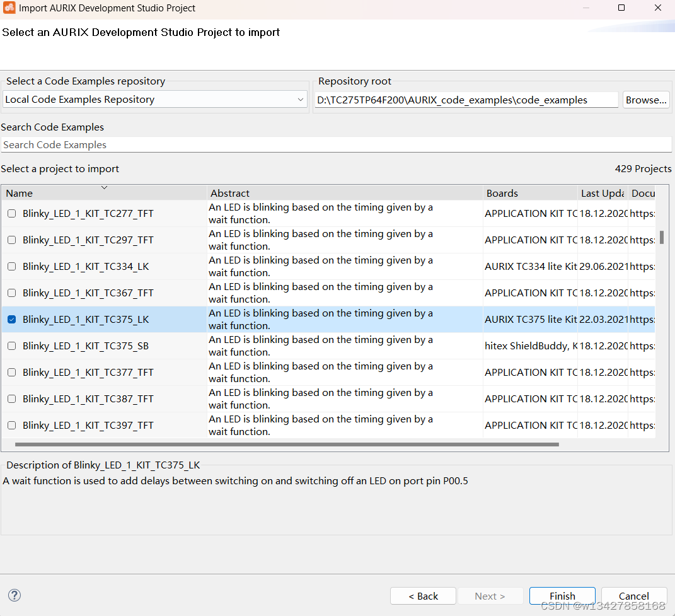This screenshot has width=675, height=616.
Task: Check the Blinky_LED_1_KIT_TC387_TFT checkbox
Action: pos(12,399)
